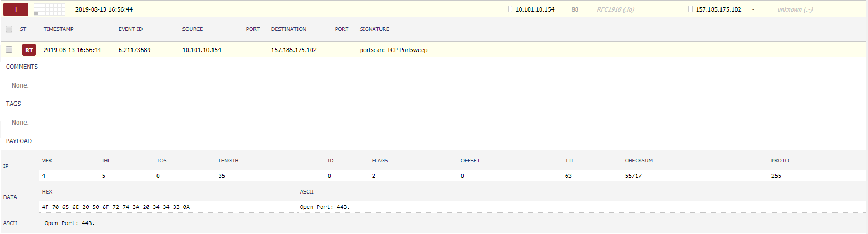The width and height of the screenshot is (868, 234).
Task: Click the activity grid chart thumbnail
Action: 49,9
